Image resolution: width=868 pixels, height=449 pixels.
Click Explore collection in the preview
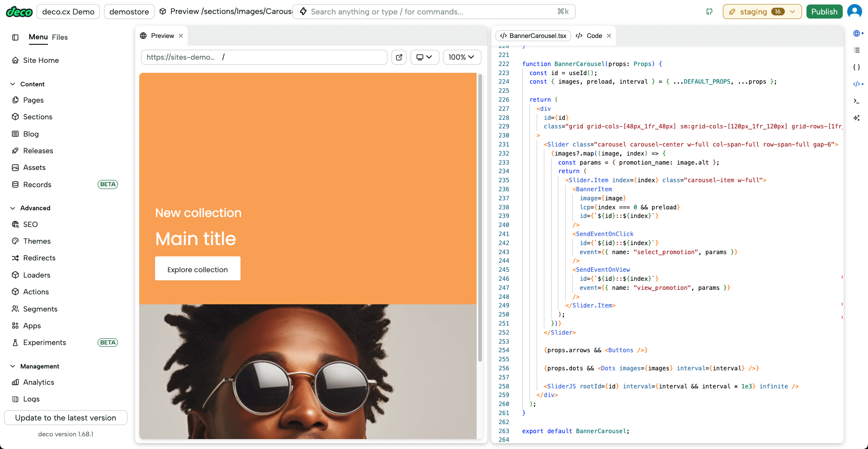pyautogui.click(x=198, y=269)
